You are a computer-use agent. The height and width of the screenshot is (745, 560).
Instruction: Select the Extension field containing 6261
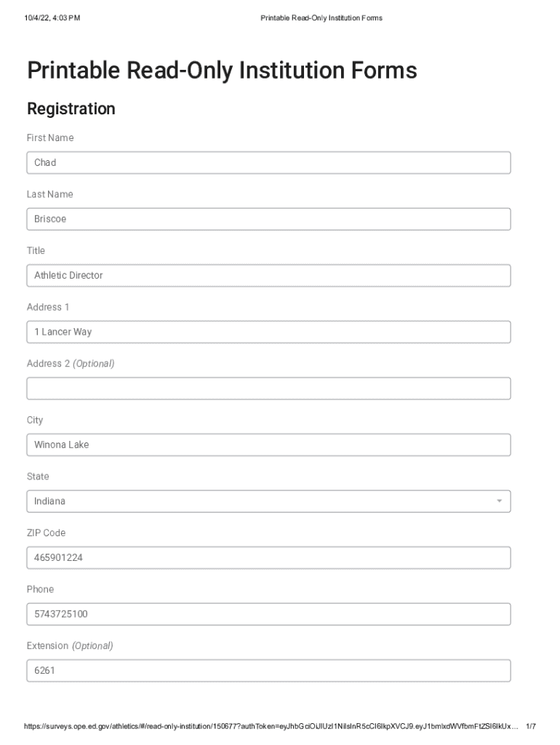pyautogui.click(x=268, y=671)
